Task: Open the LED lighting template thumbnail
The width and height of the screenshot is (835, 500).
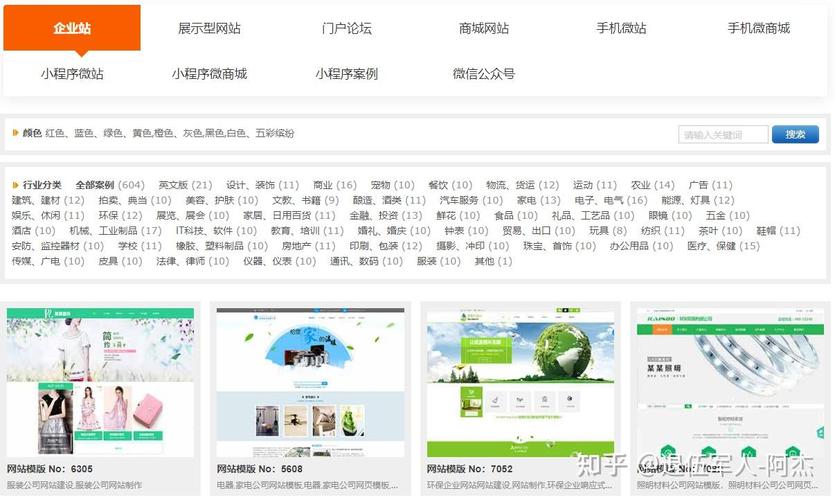Action: pyautogui.click(x=731, y=382)
